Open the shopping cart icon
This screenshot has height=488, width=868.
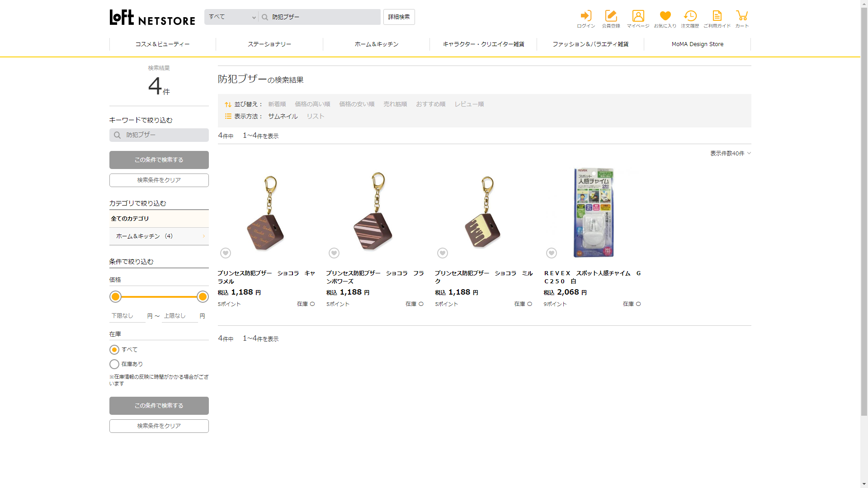tap(742, 16)
